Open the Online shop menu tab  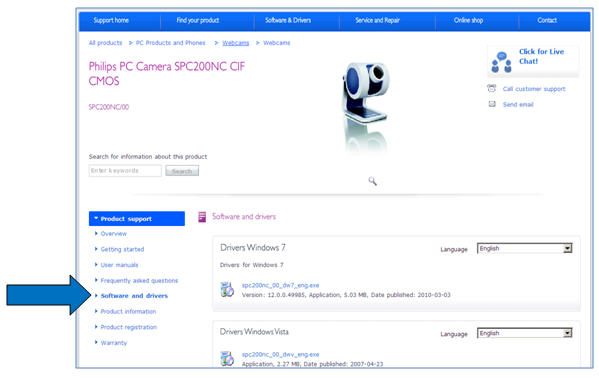(x=468, y=20)
